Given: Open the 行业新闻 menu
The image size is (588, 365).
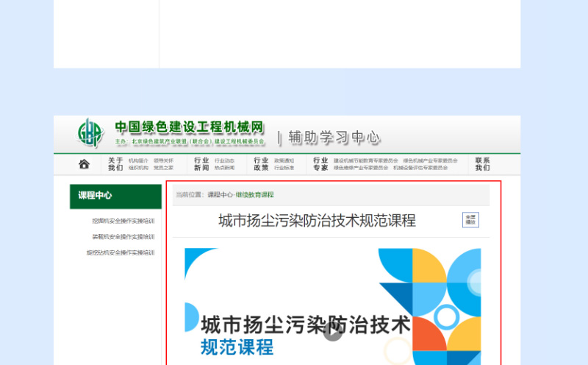Looking at the screenshot, I should pyautogui.click(x=201, y=164).
